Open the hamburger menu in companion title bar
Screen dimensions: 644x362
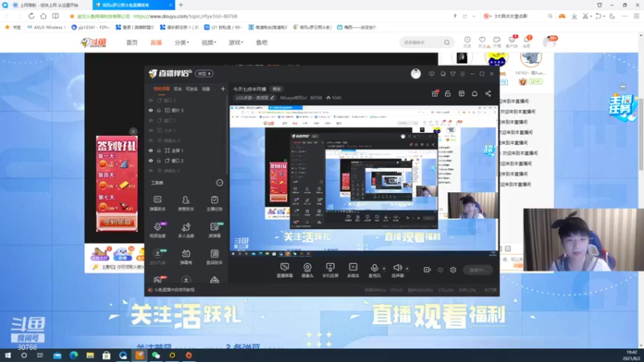(x=462, y=74)
